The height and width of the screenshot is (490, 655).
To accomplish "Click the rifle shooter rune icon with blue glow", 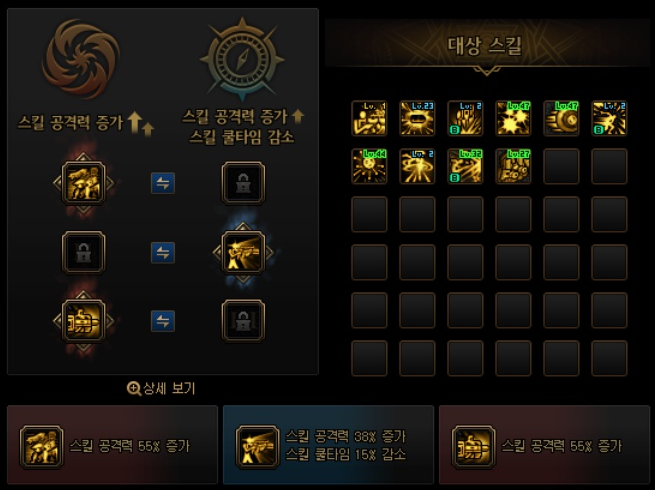I will tap(243, 252).
